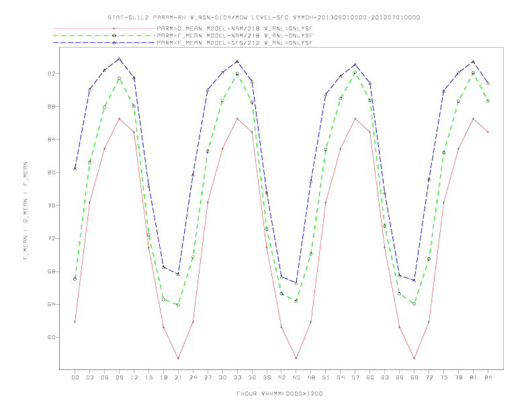
Task: Click x-axis forecast hour label 06
Action: (105, 377)
